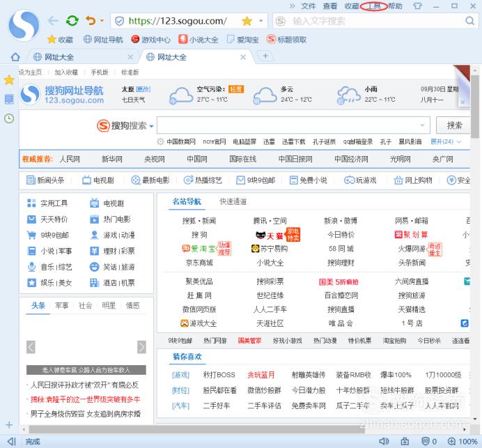Open 收藏 star in bookmarks bar
Screen dimensions: 482x448
(60, 39)
